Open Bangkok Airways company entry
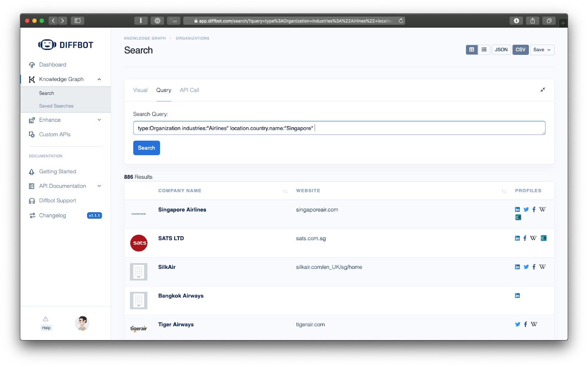This screenshot has width=588, height=367. [x=181, y=296]
